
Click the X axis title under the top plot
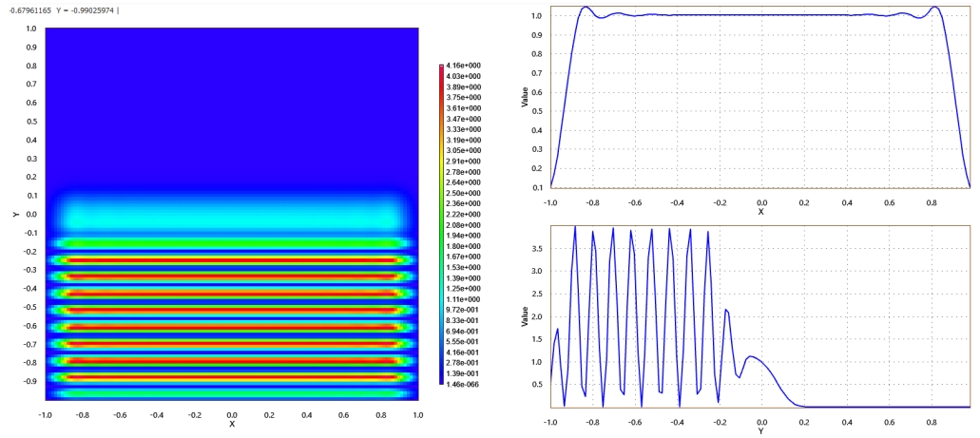point(760,212)
